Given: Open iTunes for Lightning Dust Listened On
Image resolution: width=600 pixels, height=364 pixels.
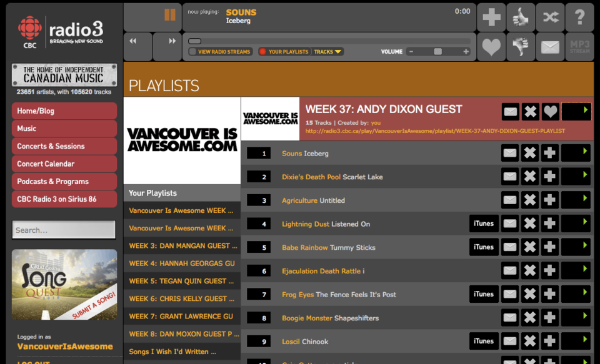Looking at the screenshot, I should coord(484,224).
